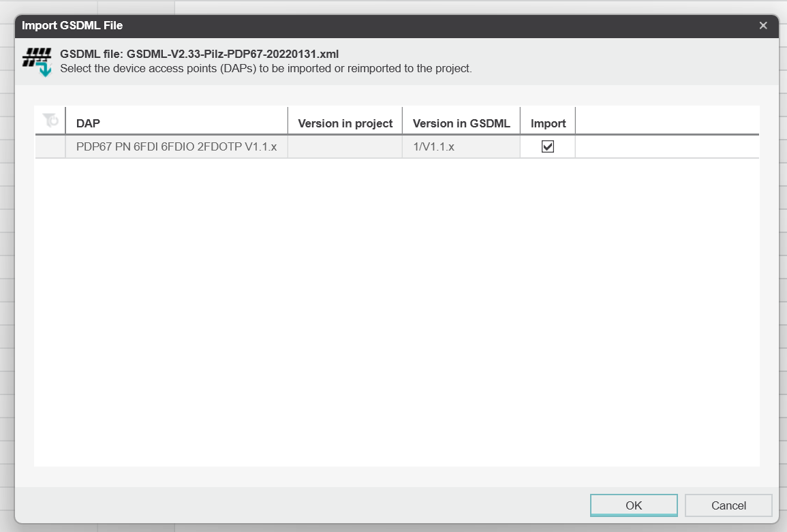Click the GSDML import icon
Screen dimensions: 787x532
click(37, 62)
